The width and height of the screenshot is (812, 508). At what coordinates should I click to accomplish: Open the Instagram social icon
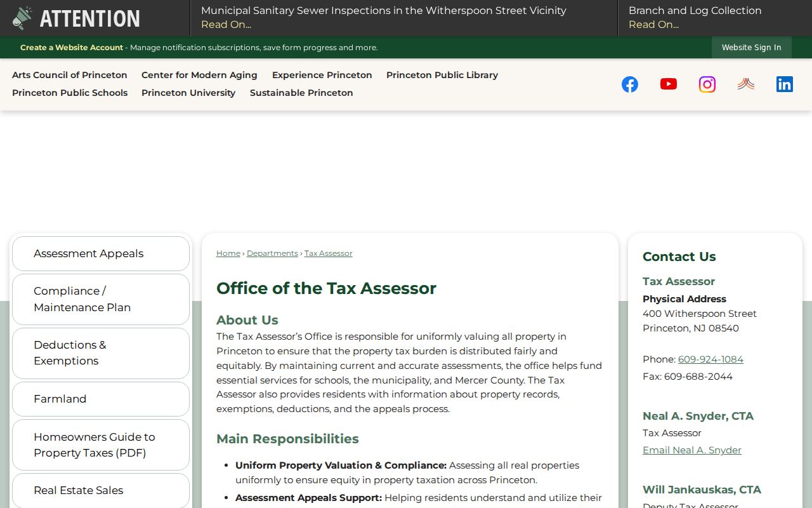coord(707,84)
